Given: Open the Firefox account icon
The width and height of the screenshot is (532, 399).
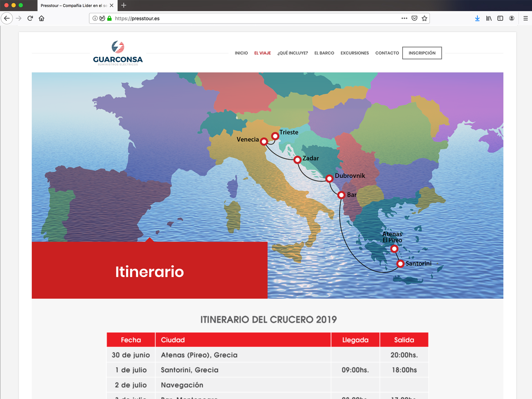Looking at the screenshot, I should pos(512,19).
